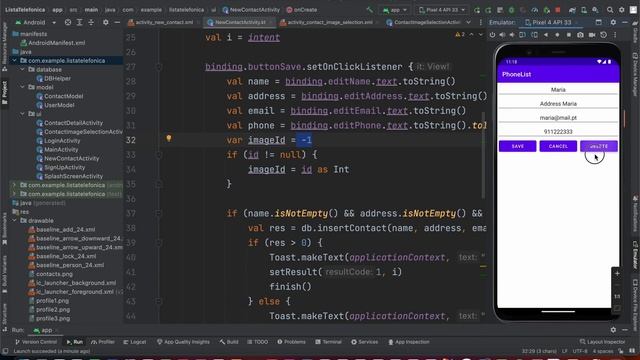Viewport: 640px width, 360px height.
Task: Open ContactModel in project tree
Action: coord(60,96)
